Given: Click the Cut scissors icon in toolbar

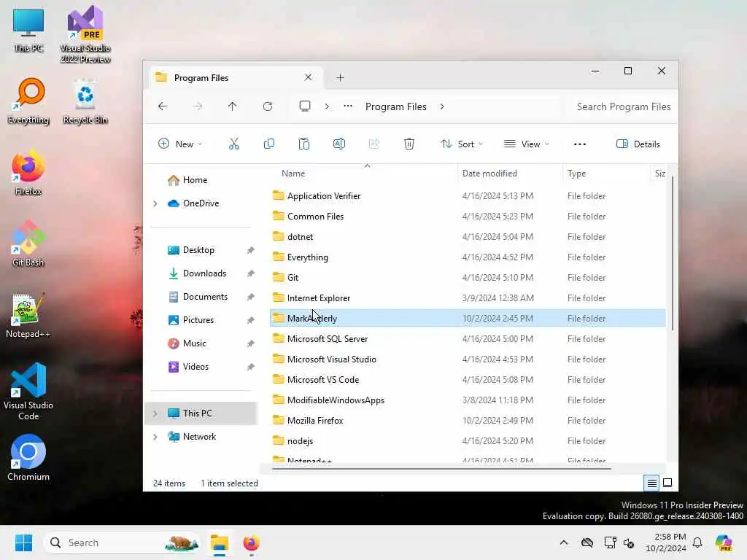Looking at the screenshot, I should 234,144.
